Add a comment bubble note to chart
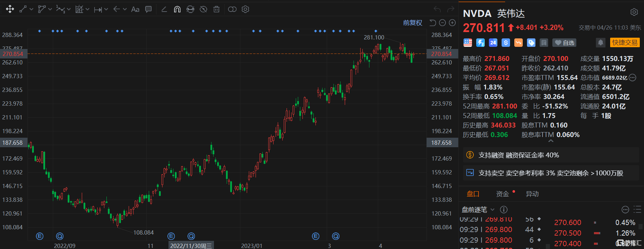This screenshot has height=249, width=644. (148, 9)
